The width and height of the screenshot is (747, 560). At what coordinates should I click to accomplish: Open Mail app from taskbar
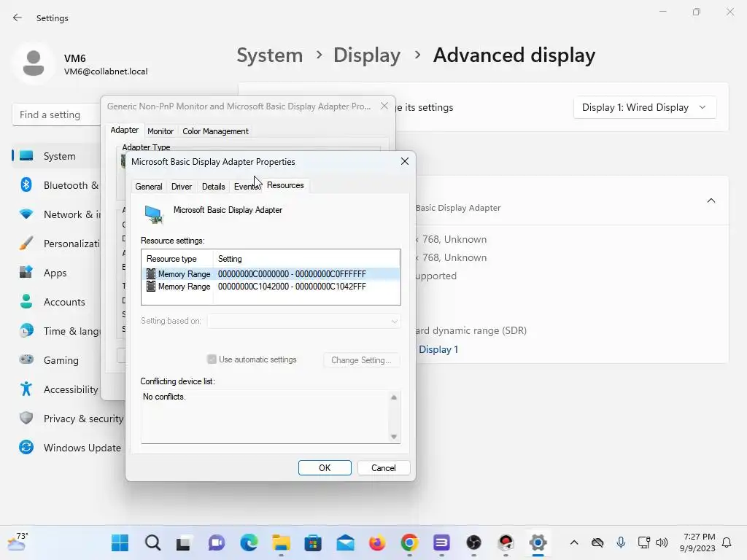(x=345, y=542)
